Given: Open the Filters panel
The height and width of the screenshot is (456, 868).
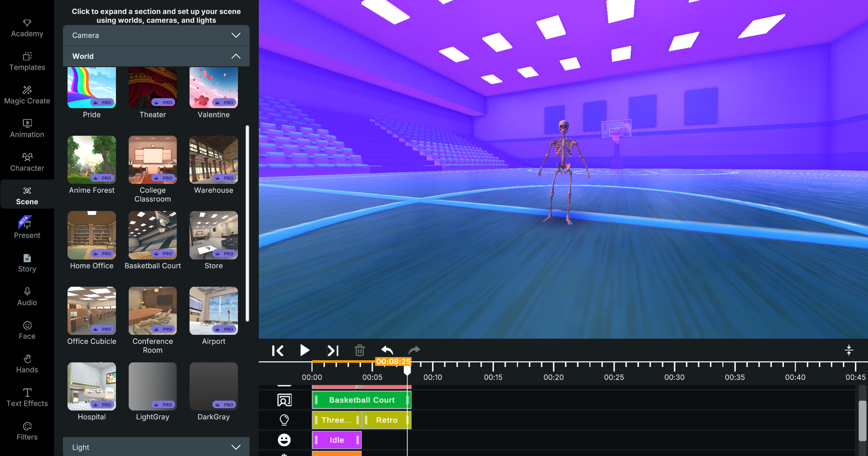Looking at the screenshot, I should pyautogui.click(x=27, y=430).
